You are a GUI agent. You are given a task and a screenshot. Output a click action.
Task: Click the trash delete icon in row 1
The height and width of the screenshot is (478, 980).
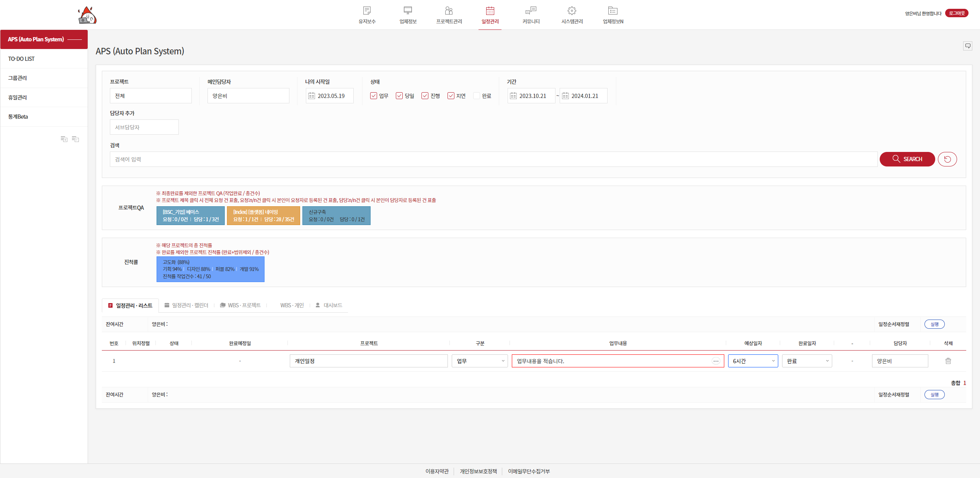tap(948, 361)
